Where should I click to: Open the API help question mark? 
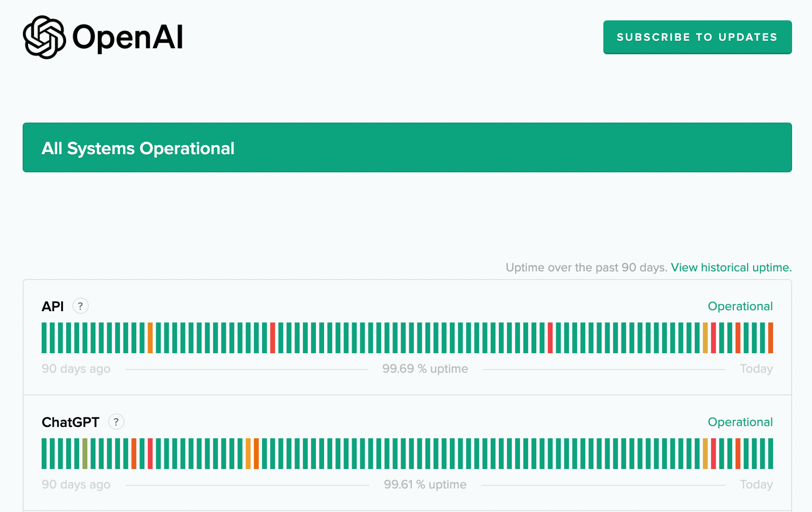[81, 306]
